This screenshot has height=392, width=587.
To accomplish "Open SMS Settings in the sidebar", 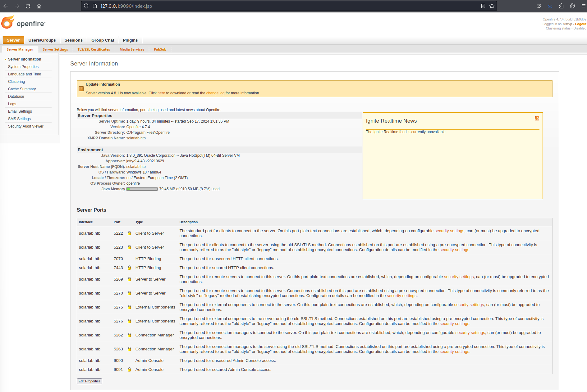I will [19, 119].
